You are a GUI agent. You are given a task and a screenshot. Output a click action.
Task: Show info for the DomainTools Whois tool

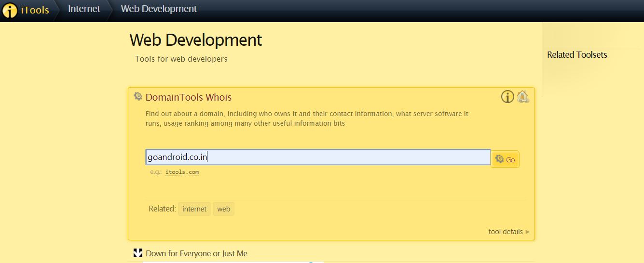[x=507, y=97]
